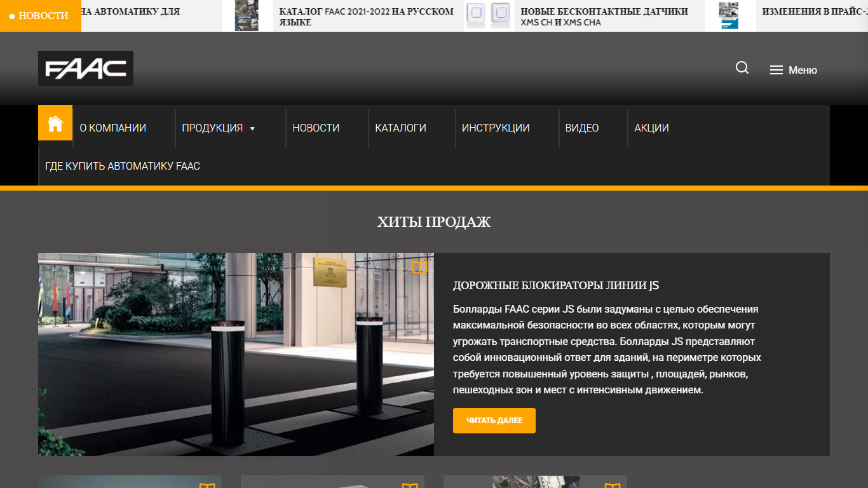Open the АКЦИИ menu item

[651, 128]
